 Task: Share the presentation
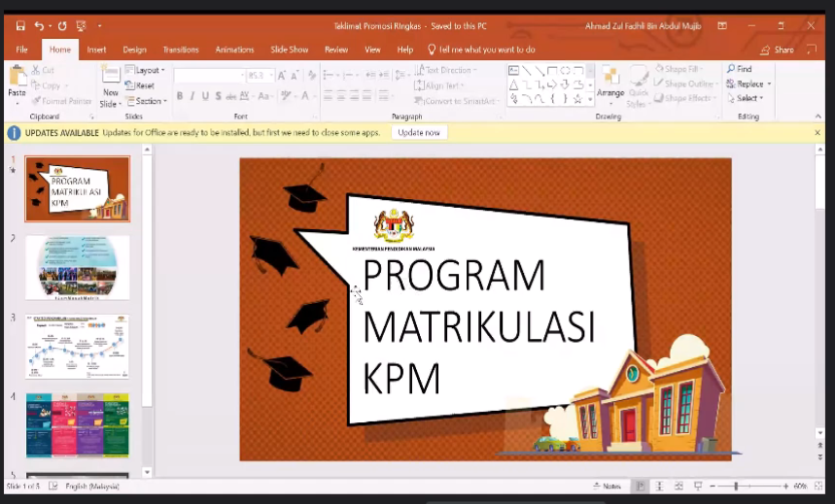778,50
